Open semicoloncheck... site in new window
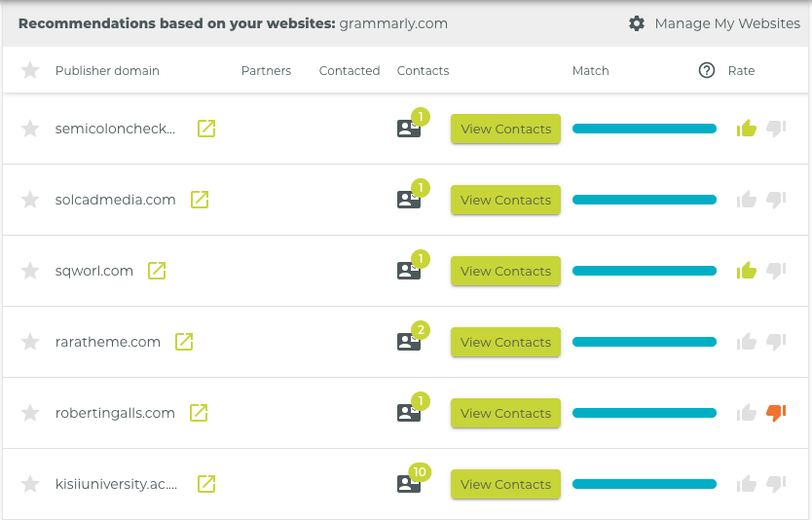The image size is (812, 520). pos(206,129)
